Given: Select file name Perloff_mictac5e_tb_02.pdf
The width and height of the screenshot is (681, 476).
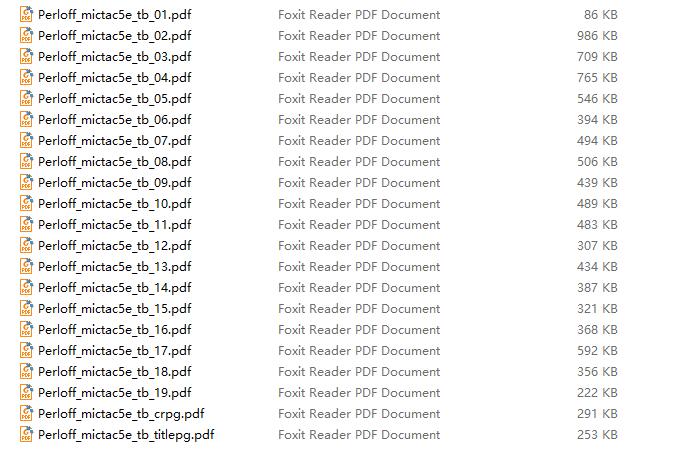Looking at the screenshot, I should tap(115, 36).
